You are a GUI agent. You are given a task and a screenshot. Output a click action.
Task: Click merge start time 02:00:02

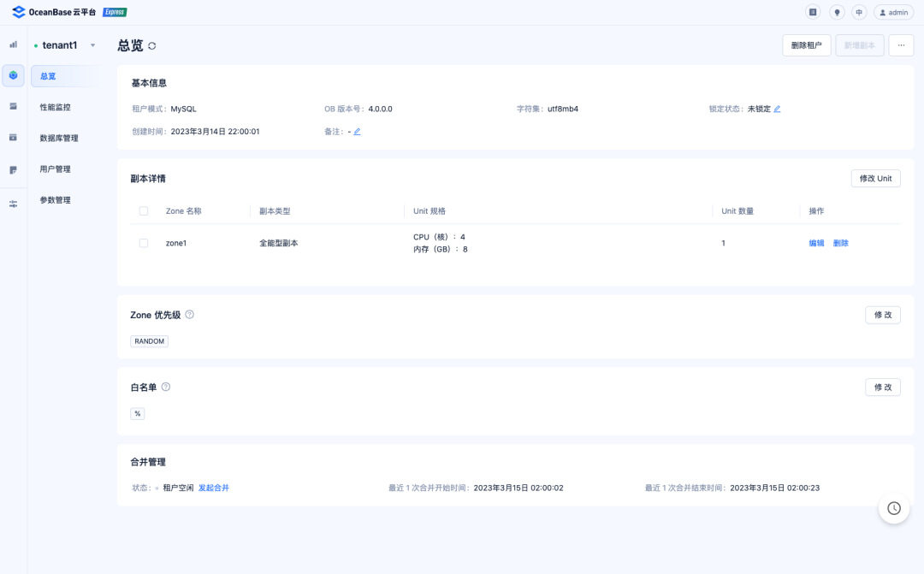click(x=518, y=488)
